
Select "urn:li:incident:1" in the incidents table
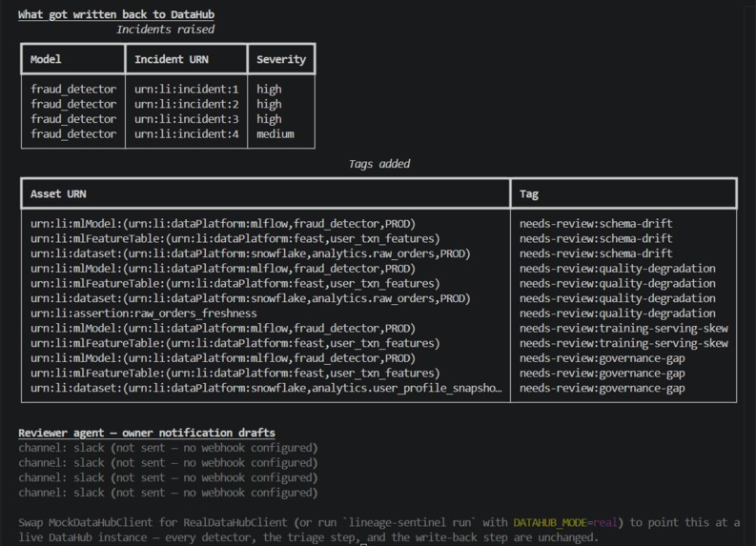point(187,90)
